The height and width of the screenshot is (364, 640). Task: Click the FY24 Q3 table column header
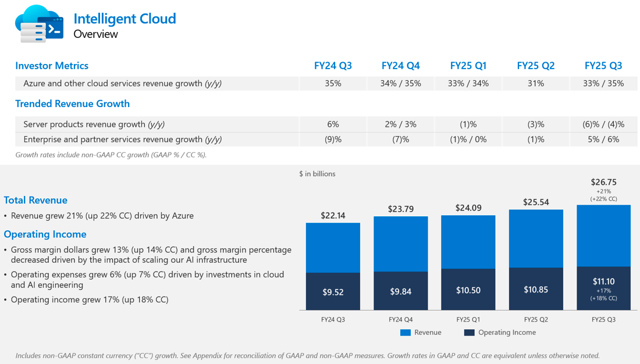click(x=333, y=66)
